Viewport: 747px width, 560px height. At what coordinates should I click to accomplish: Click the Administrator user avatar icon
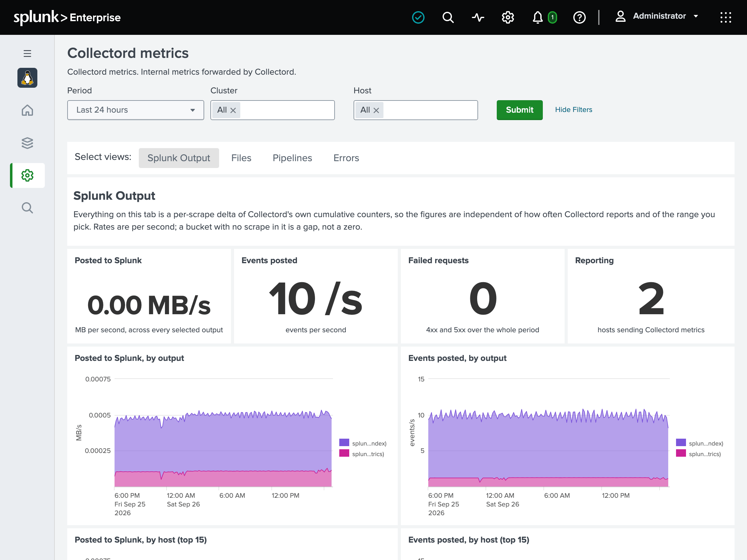click(x=620, y=16)
